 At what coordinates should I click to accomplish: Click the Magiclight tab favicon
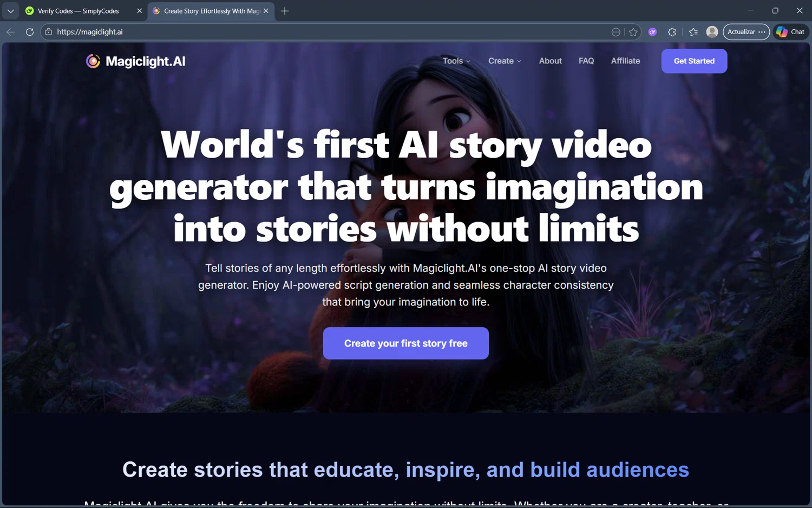coord(156,11)
